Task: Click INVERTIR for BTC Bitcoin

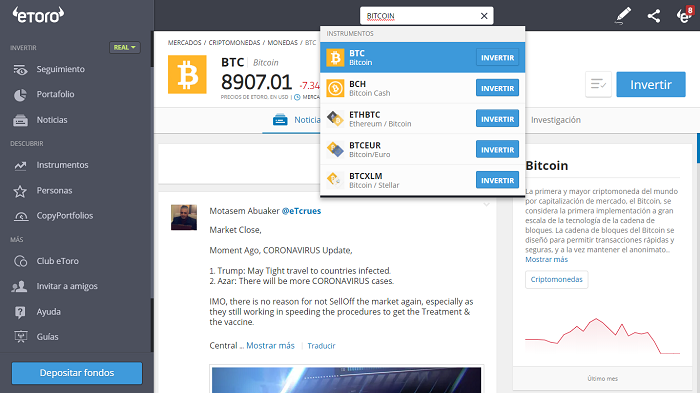Action: pyautogui.click(x=497, y=58)
